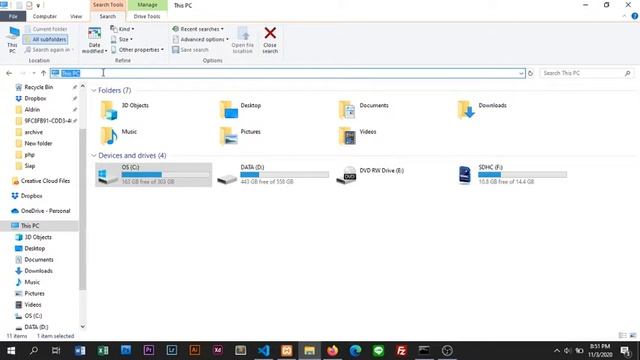
Task: Switch to large icons view in status bar
Action: point(633,336)
